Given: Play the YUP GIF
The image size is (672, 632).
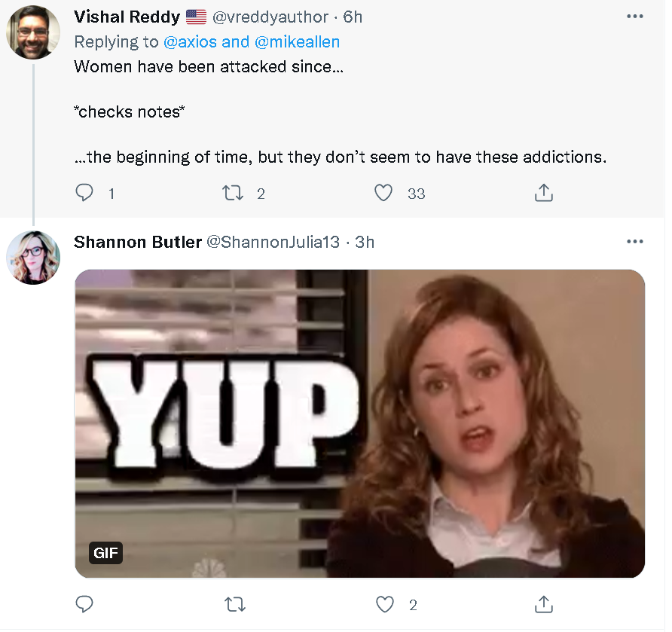Looking at the screenshot, I should (360, 423).
